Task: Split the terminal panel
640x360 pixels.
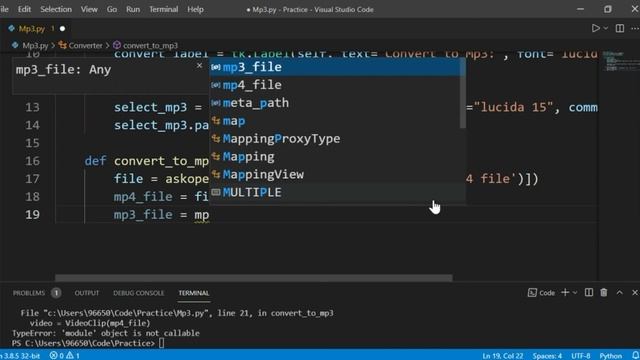Action: 589,292
